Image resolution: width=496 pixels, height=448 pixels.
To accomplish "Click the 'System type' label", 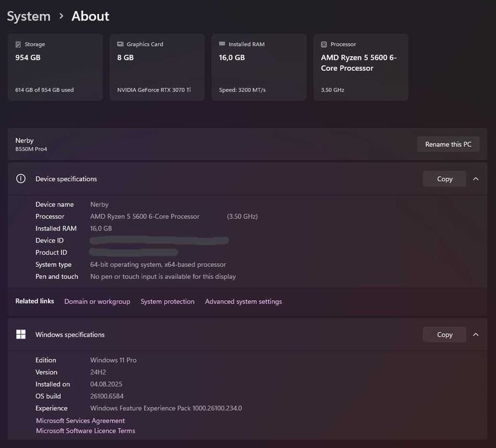I will pyautogui.click(x=54, y=264).
